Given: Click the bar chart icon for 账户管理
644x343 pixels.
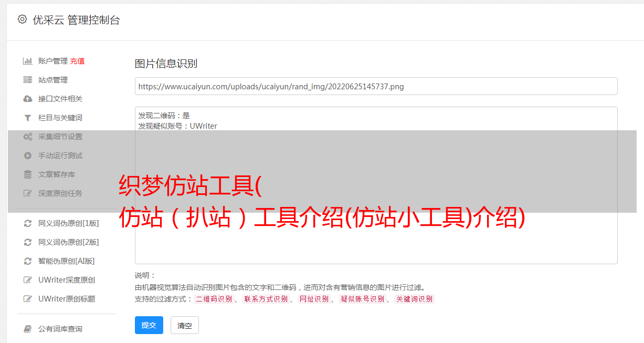Looking at the screenshot, I should click(28, 61).
